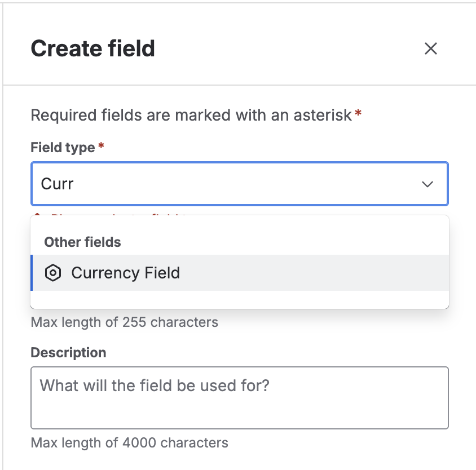The width and height of the screenshot is (476, 470).
Task: Click the Description label
Action: pyautogui.click(x=69, y=353)
